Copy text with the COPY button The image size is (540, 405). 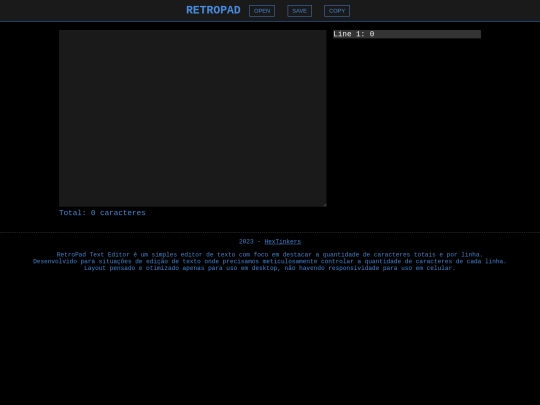click(337, 11)
